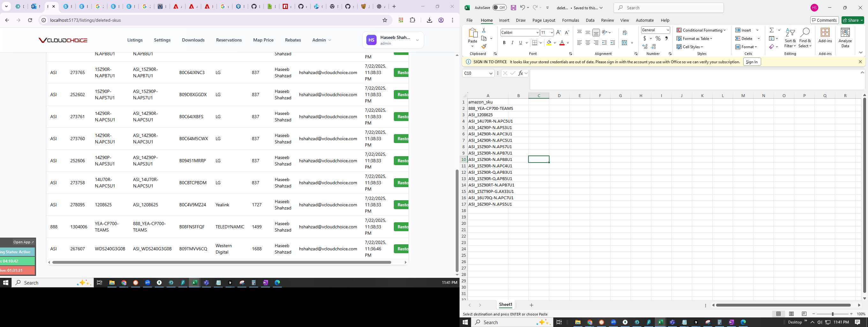Screen dimensions: 868x327
Task: Click the Percent Style icon
Action: pos(658,38)
